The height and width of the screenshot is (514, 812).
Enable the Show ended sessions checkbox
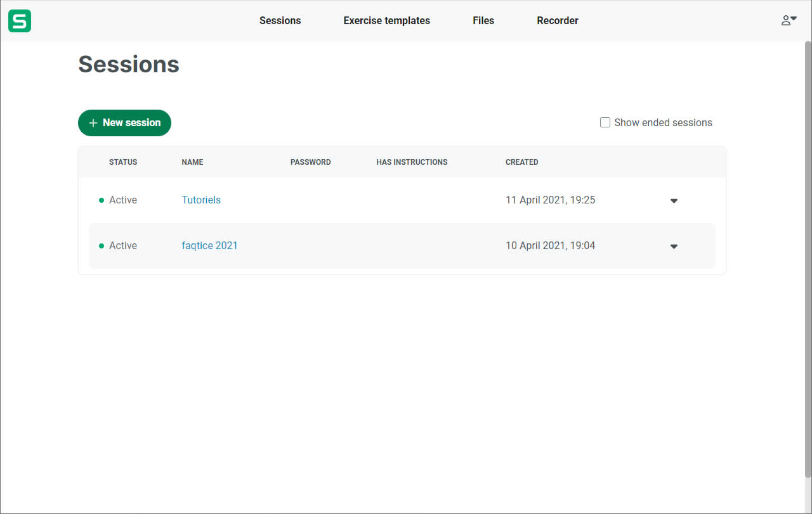(x=605, y=122)
